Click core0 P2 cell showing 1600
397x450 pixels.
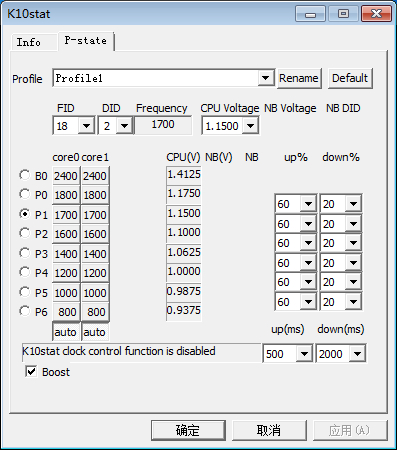click(66, 234)
